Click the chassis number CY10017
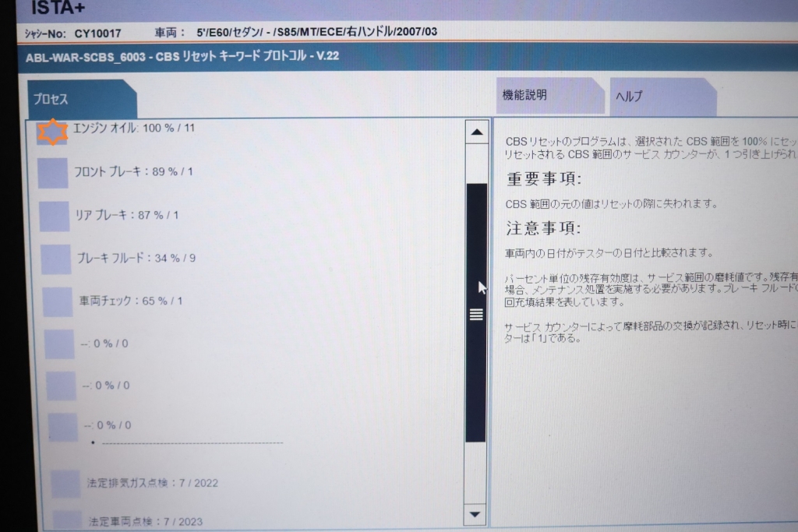 coord(97,33)
